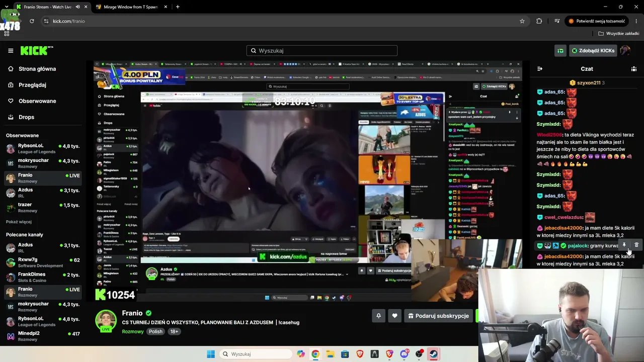
Task: Open the Obserwowane page
Action: (x=31, y=101)
